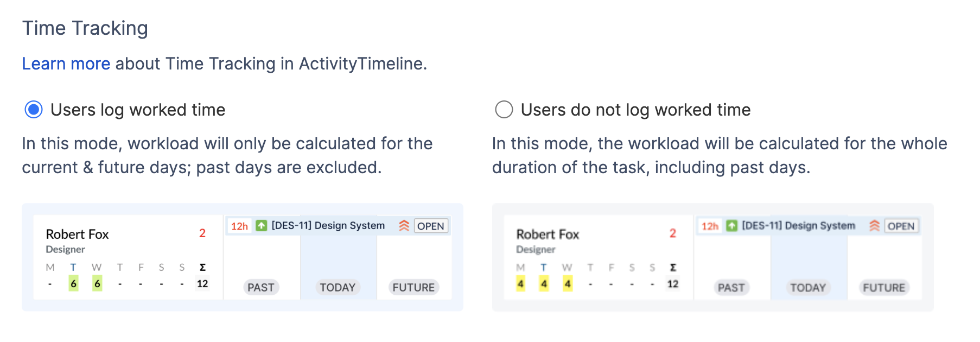Click the left Robert Fox preview thumbnail
980x342 pixels.
click(x=243, y=257)
